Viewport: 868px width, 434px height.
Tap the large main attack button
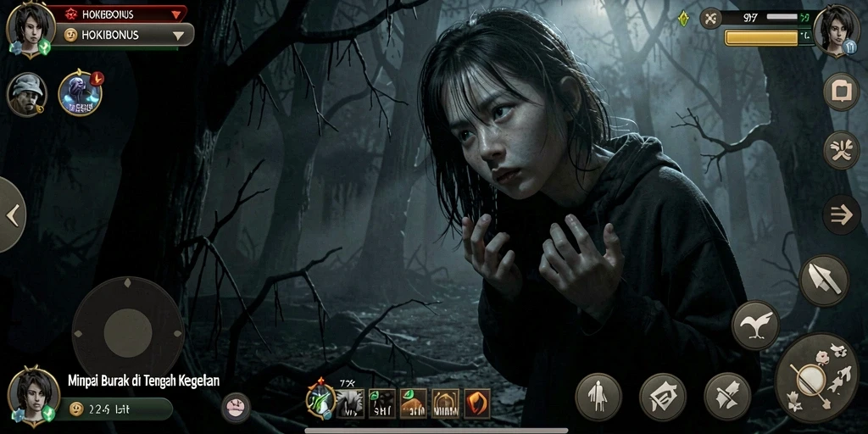click(x=816, y=379)
